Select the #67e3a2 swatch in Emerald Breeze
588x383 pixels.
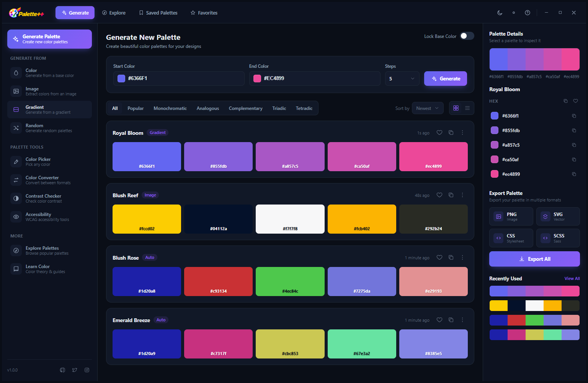pyautogui.click(x=362, y=344)
